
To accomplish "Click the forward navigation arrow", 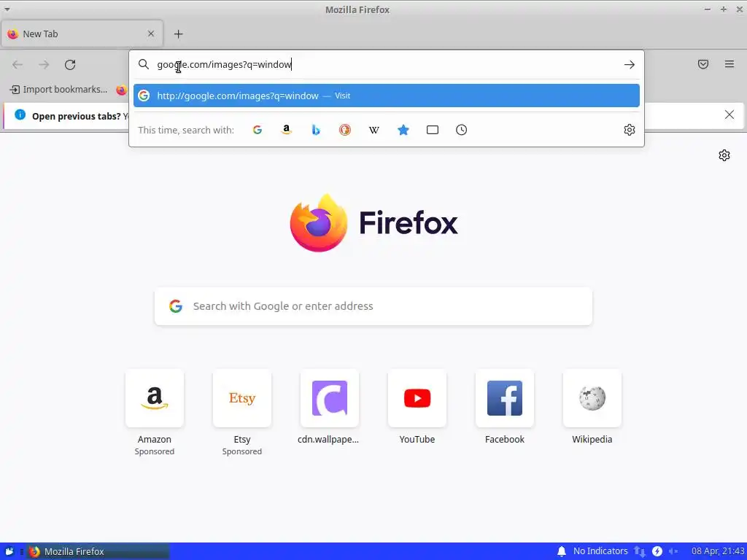I will 44,65.
